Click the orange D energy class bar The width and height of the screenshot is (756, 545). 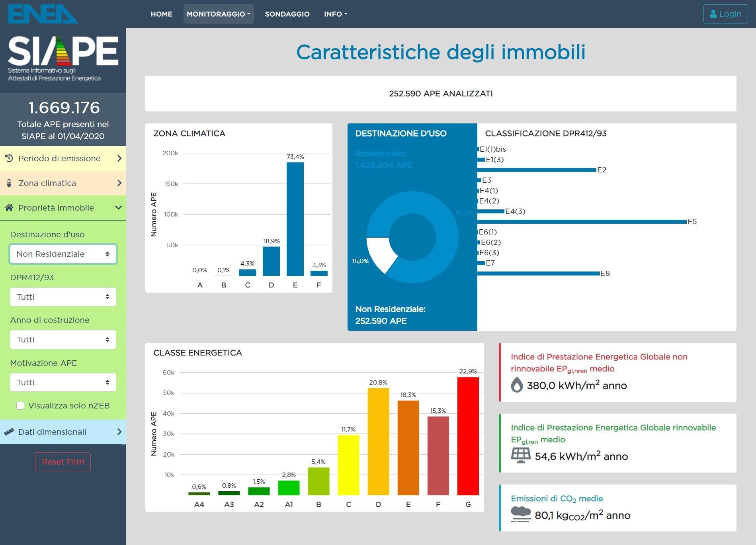(378, 441)
